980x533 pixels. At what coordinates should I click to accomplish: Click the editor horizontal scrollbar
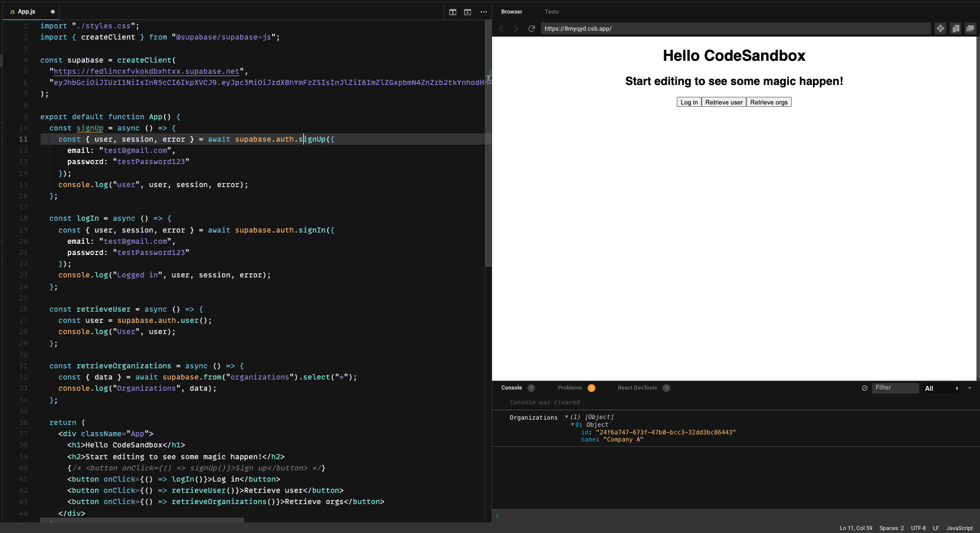pyautogui.click(x=142, y=520)
